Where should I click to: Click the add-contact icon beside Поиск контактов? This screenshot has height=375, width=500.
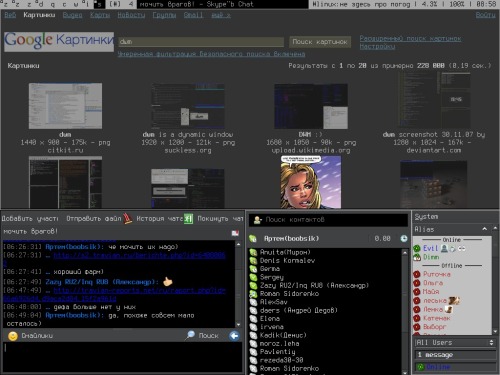257,220
